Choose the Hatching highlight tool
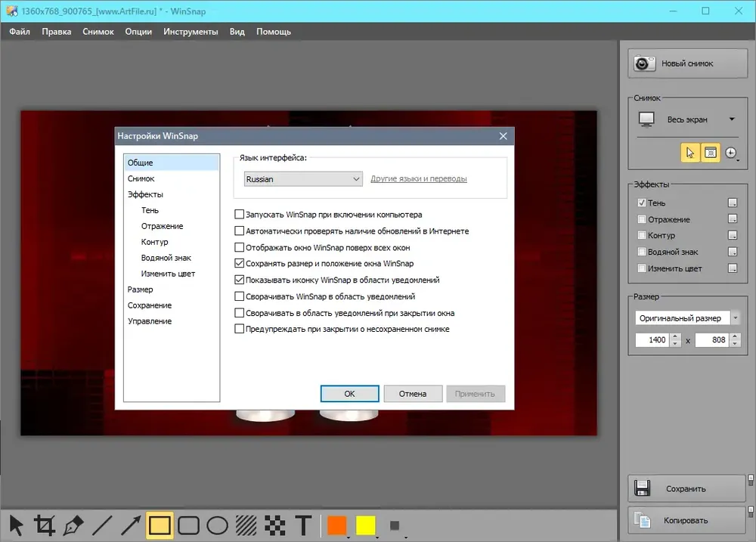 [x=246, y=525]
